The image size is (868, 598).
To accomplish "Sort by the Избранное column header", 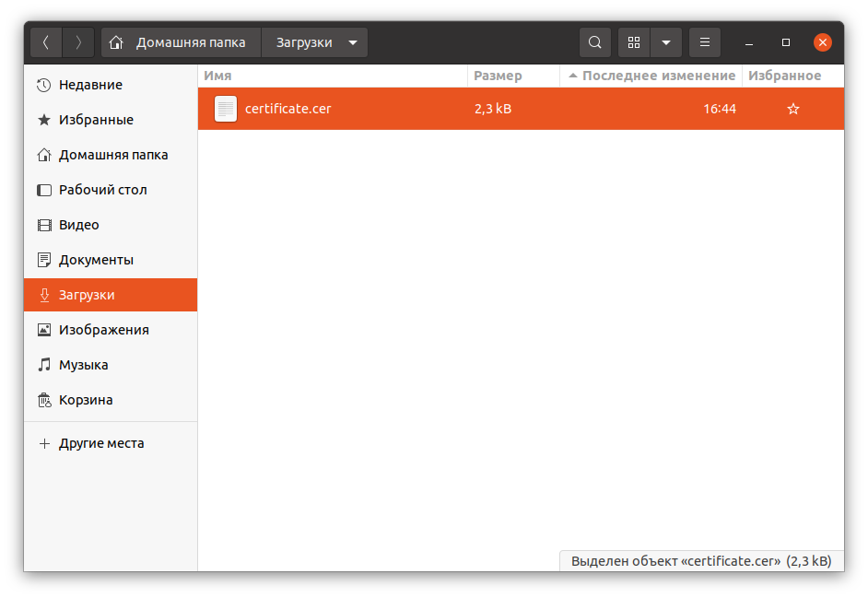I will pyautogui.click(x=793, y=76).
